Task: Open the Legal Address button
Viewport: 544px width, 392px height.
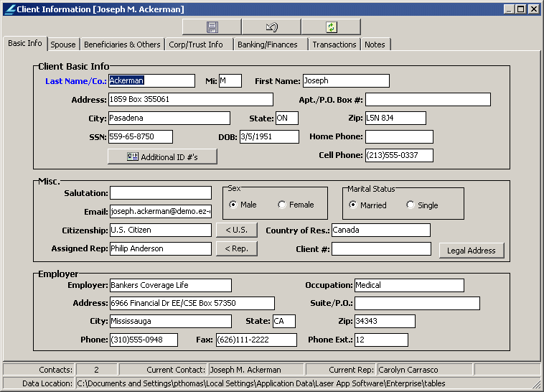Action: coord(472,251)
